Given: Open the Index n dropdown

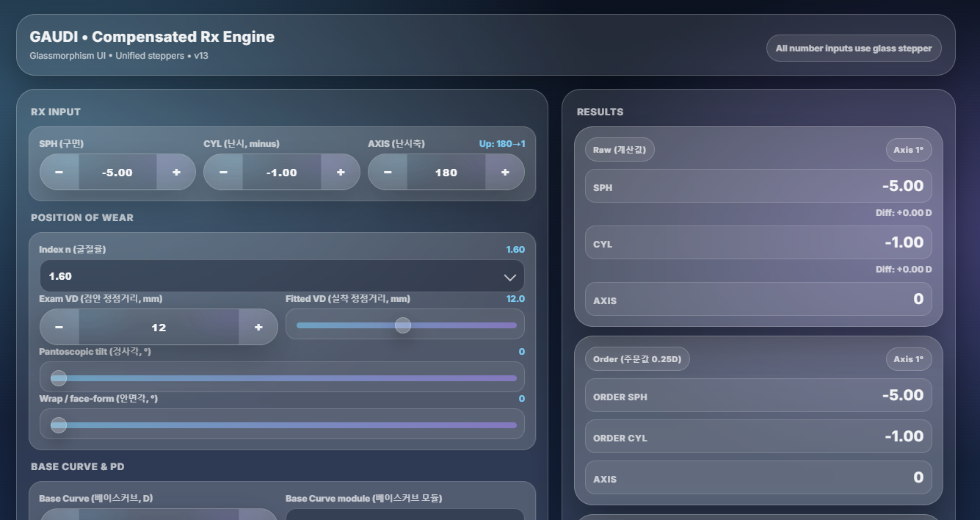Looking at the screenshot, I should (x=282, y=276).
